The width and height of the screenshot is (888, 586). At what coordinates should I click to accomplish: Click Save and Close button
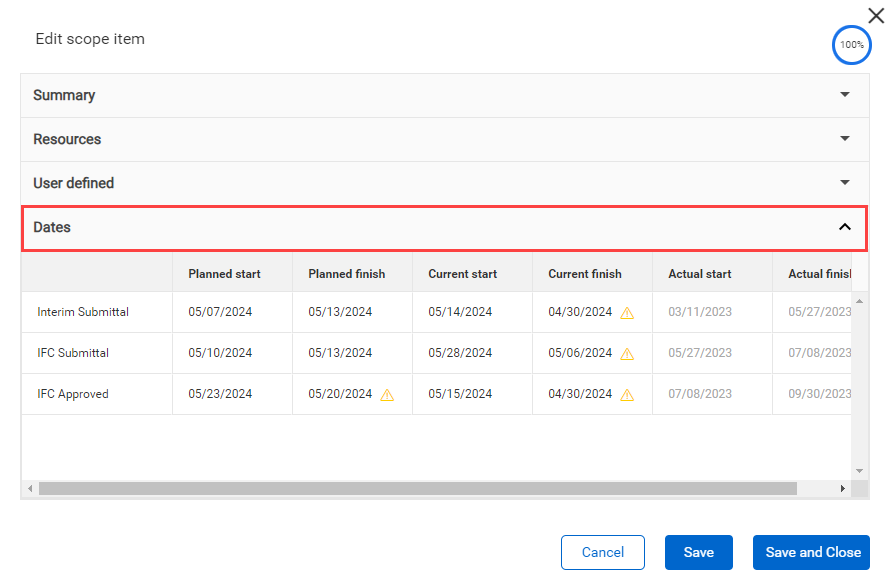(811, 552)
